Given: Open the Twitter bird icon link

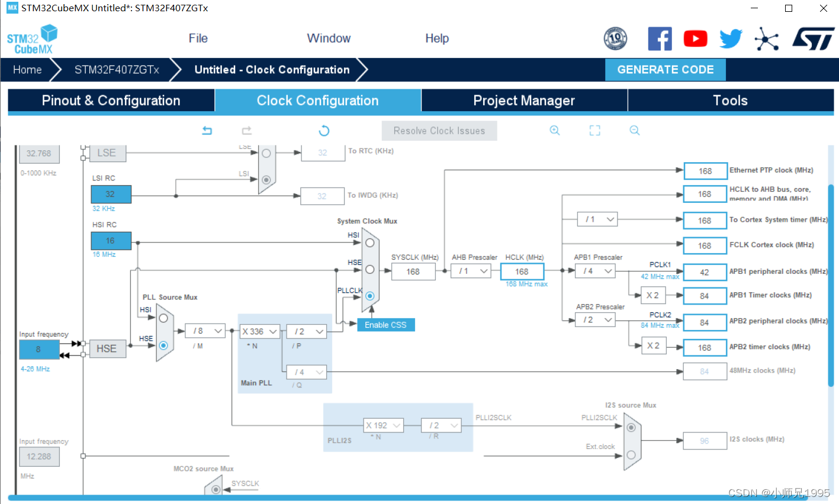Looking at the screenshot, I should tap(731, 39).
